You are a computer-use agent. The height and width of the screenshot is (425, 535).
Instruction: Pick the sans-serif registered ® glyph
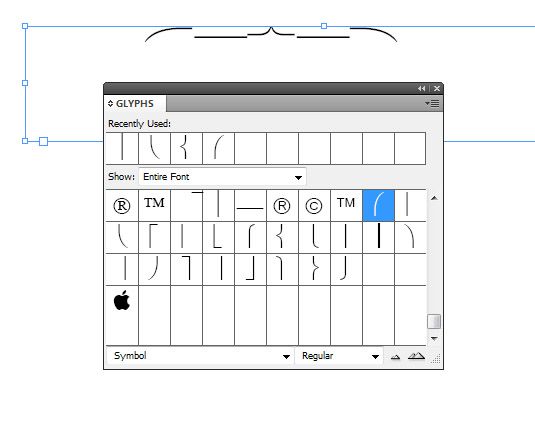(x=282, y=206)
